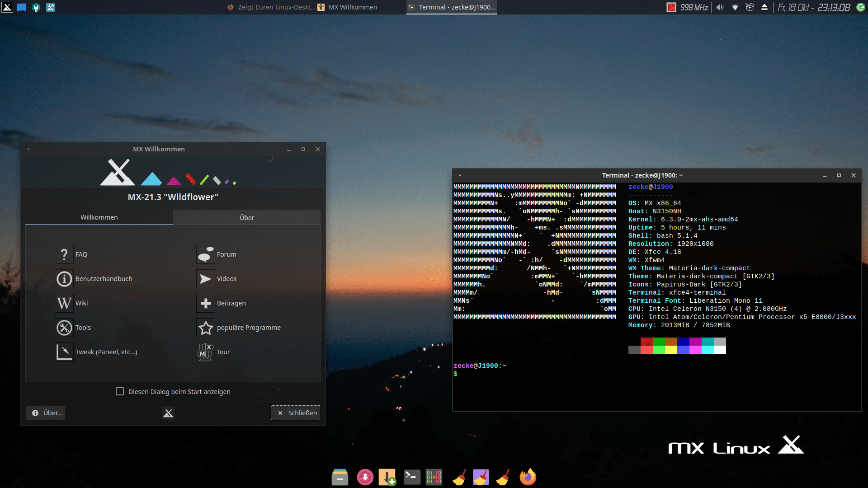This screenshot has height=488, width=868.
Task: Click the MX logo button at dialog bottom
Action: click(168, 413)
